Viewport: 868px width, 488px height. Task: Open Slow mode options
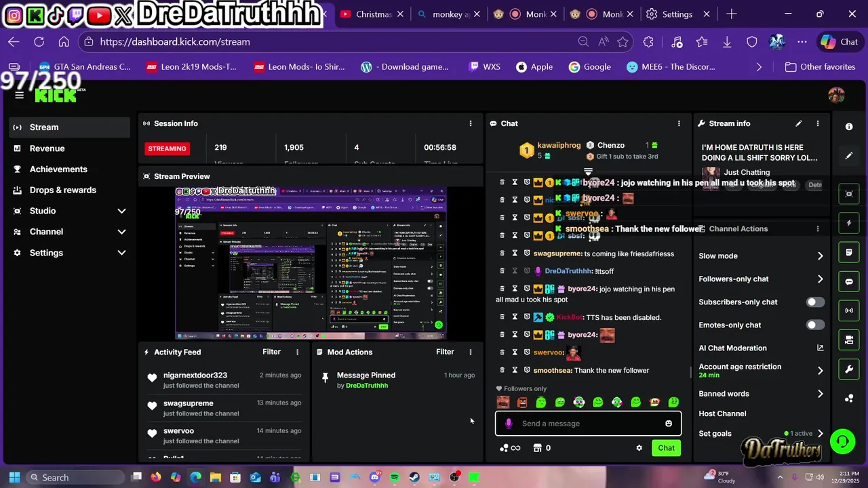point(761,256)
